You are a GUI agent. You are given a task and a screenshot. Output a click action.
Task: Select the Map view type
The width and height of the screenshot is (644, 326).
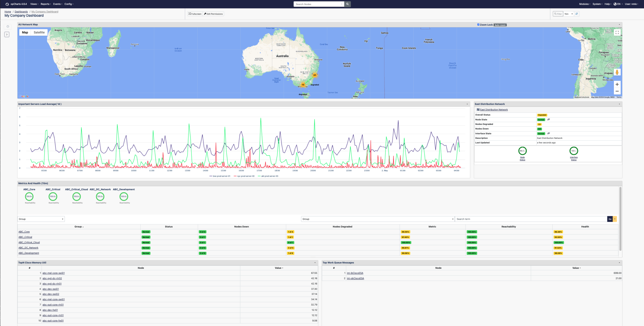[x=25, y=32]
